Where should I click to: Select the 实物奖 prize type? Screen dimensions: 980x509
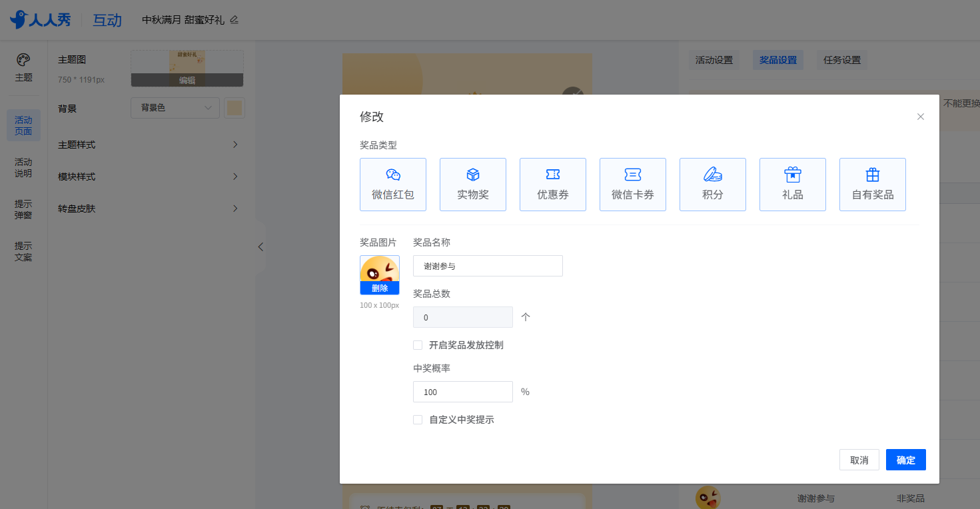tap(473, 185)
